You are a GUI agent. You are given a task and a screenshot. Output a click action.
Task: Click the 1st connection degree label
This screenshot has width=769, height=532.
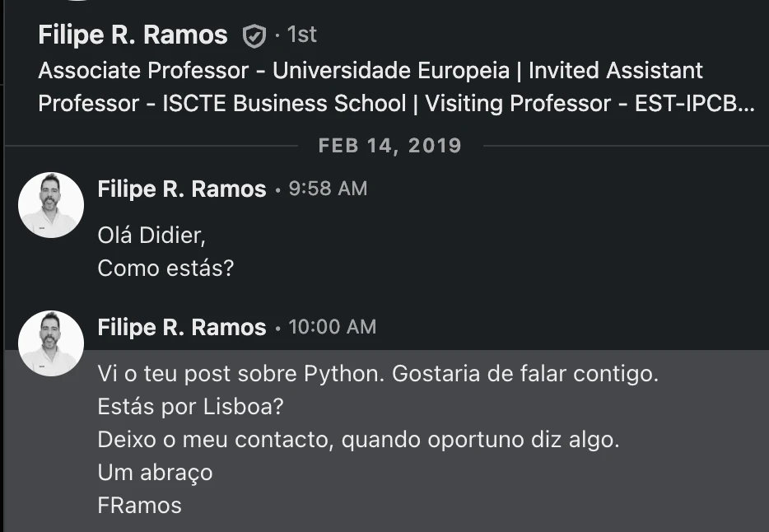tap(301, 35)
